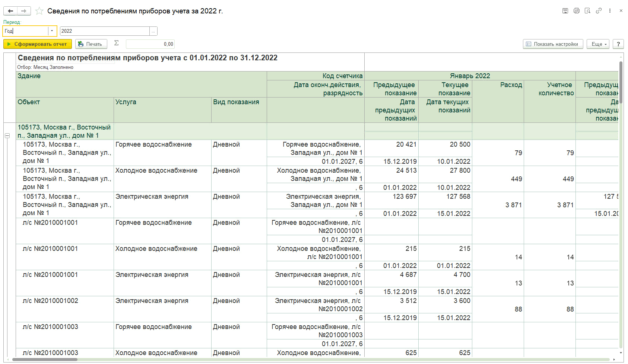Select the Расход cell showing 3 871
This screenshot has width=628, height=364.
click(498, 205)
